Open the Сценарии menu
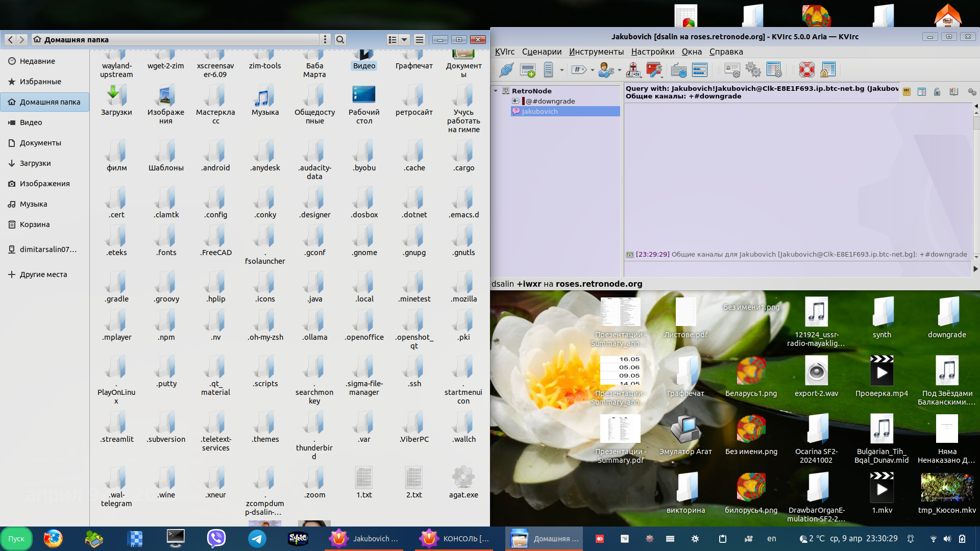The width and height of the screenshot is (980, 551). (542, 52)
